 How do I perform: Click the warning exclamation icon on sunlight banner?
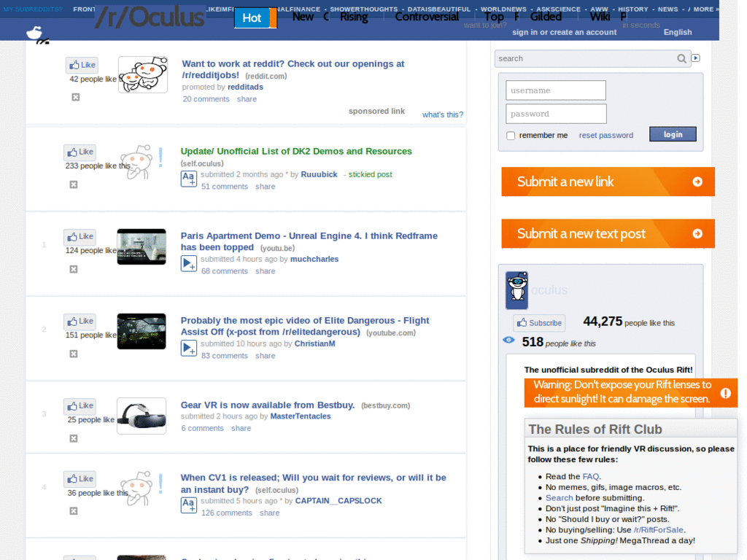[726, 393]
